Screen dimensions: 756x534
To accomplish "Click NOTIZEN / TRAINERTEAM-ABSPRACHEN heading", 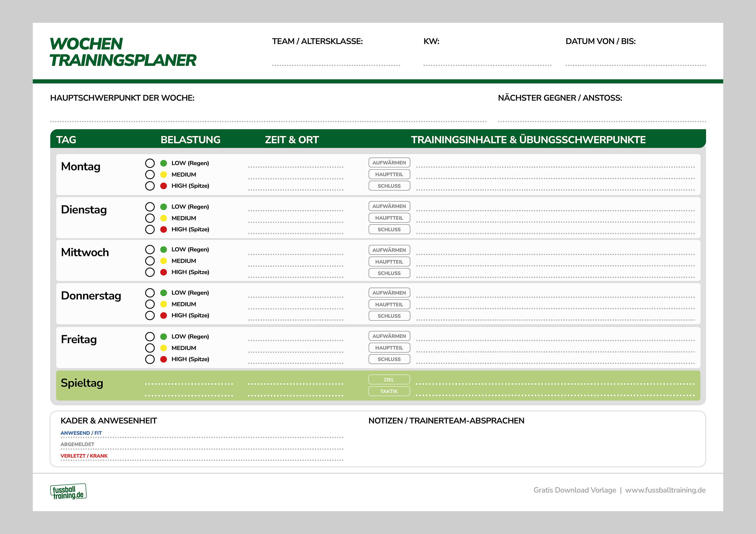I will click(446, 420).
